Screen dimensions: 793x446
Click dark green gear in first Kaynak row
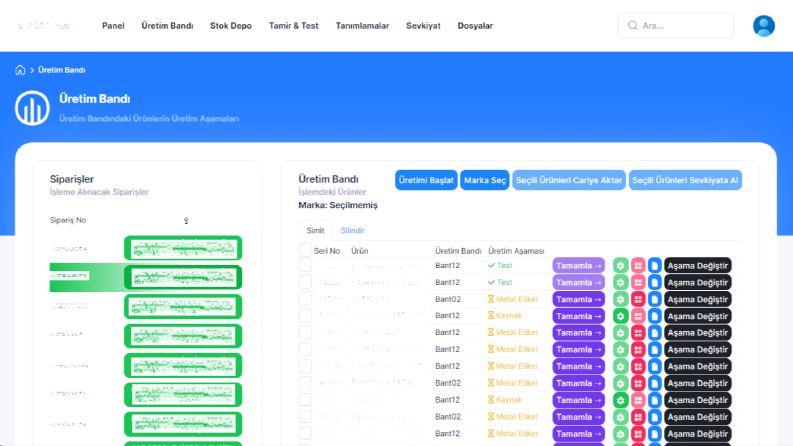coord(621,316)
